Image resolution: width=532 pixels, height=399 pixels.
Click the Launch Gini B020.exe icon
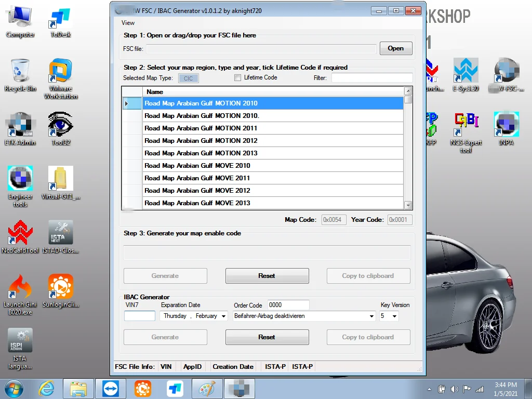tap(20, 295)
